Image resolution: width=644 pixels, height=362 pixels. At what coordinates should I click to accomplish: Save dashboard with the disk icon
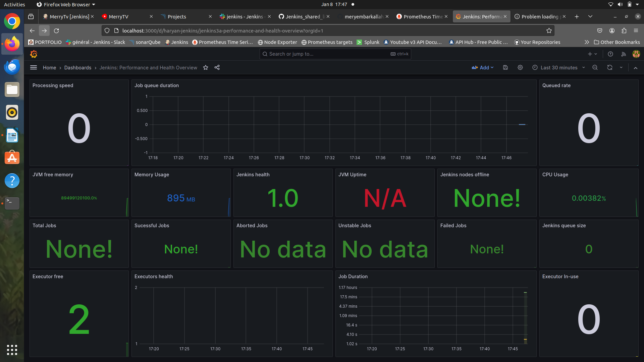pos(505,68)
